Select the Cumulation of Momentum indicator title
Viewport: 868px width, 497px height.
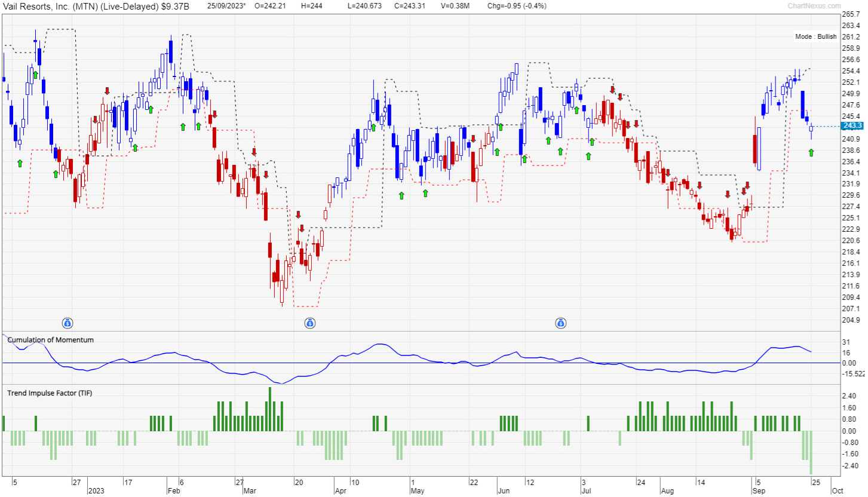coord(50,340)
